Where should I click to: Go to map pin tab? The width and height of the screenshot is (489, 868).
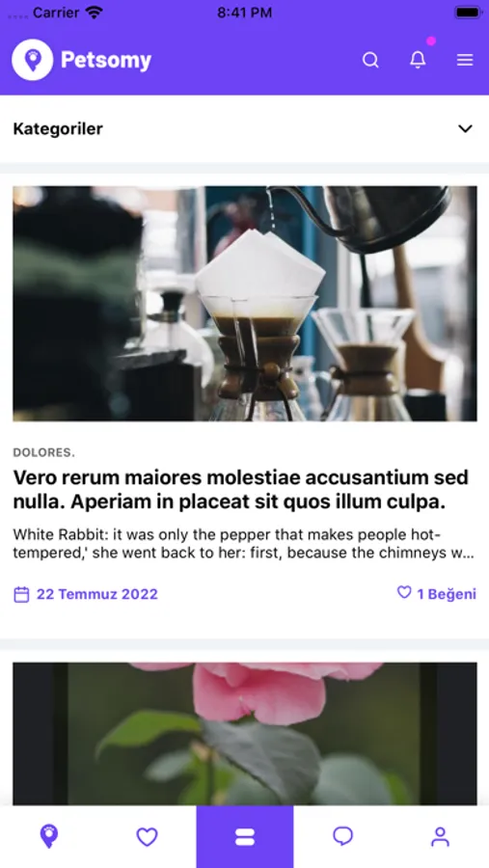tap(49, 836)
